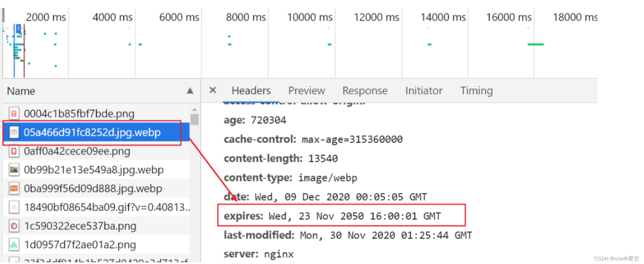Viewport: 644px width, 264px height.
Task: Click the Name column header
Action: [101, 91]
